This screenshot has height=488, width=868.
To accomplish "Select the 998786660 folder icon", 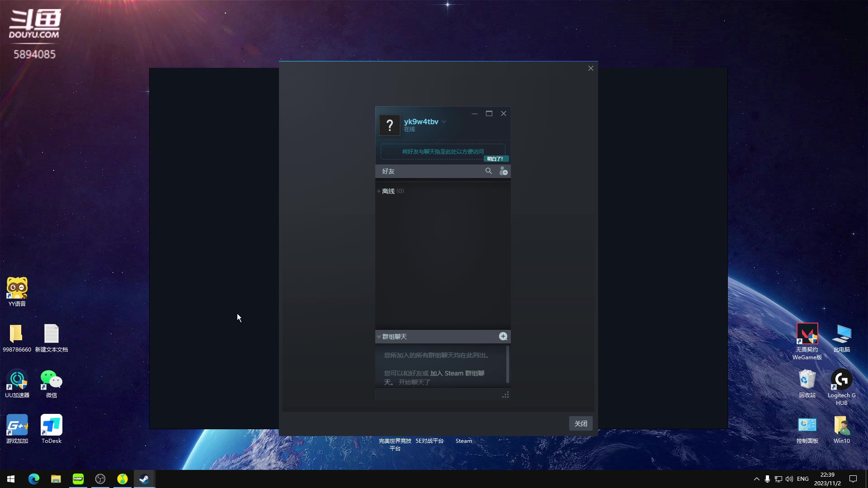I will [x=17, y=338].
